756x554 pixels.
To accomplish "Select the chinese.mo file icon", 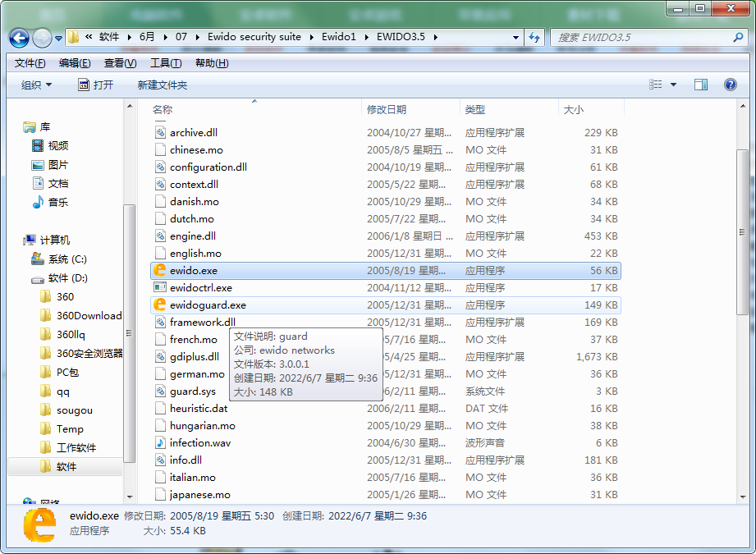I will (160, 149).
